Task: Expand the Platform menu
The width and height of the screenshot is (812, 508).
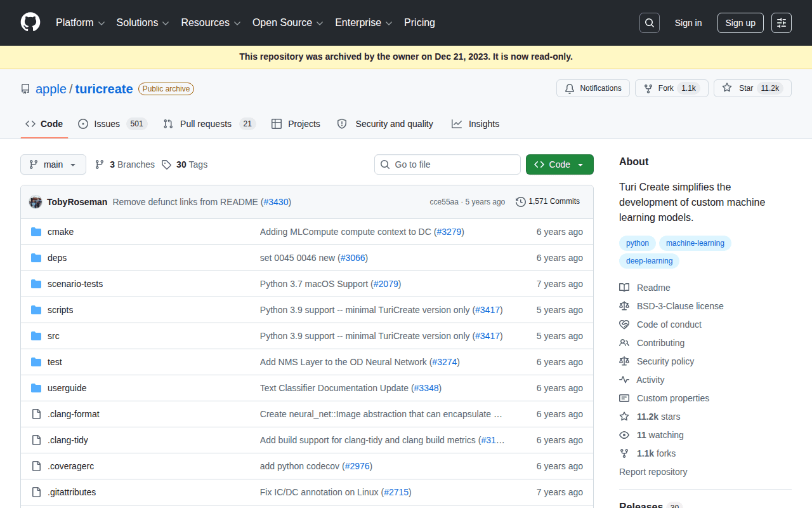Action: (80, 23)
